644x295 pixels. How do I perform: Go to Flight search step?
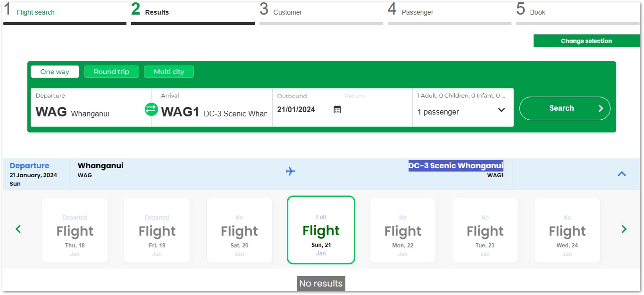point(36,12)
